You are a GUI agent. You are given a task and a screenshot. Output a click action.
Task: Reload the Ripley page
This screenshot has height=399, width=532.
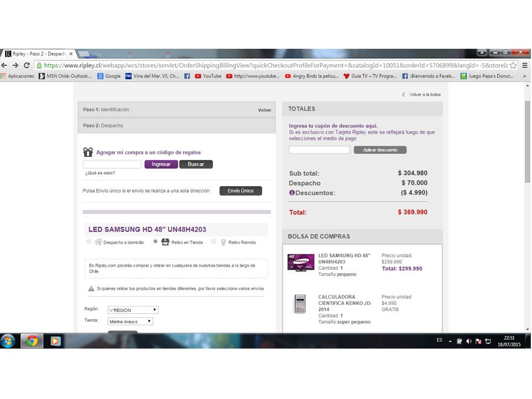pyautogui.click(x=27, y=65)
